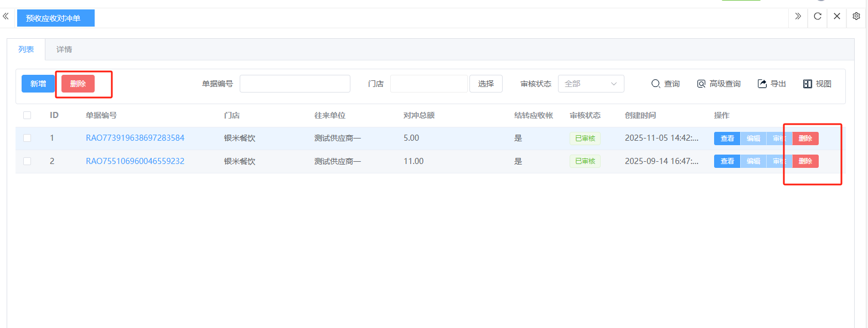This screenshot has height=328, width=868.
Task: Export list using 导出 button
Action: click(x=772, y=84)
